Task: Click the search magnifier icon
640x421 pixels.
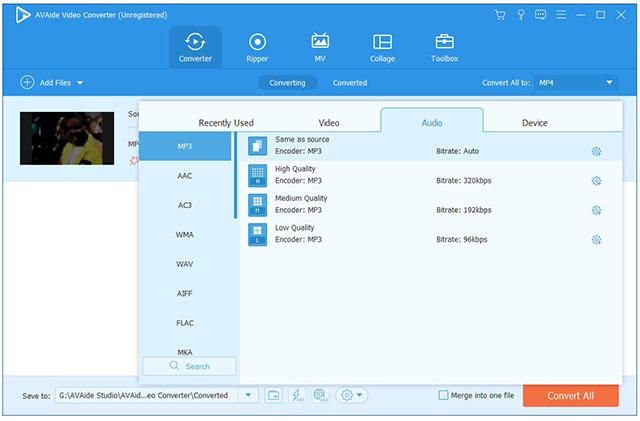Action: point(174,365)
